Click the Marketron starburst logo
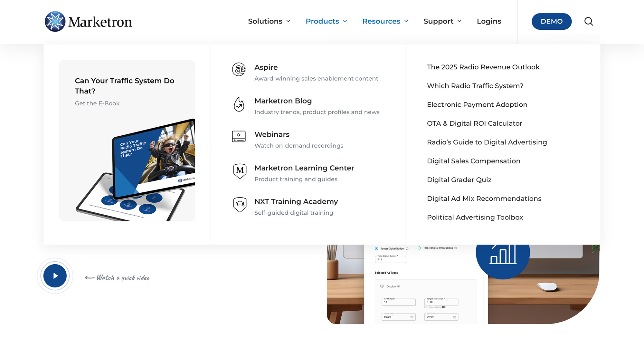The height and width of the screenshot is (340, 644). [55, 22]
